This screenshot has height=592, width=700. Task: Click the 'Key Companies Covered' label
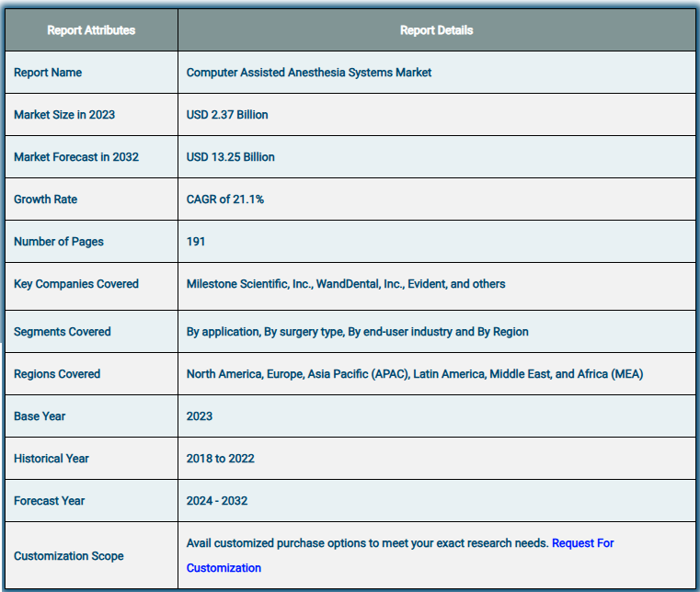click(x=76, y=284)
